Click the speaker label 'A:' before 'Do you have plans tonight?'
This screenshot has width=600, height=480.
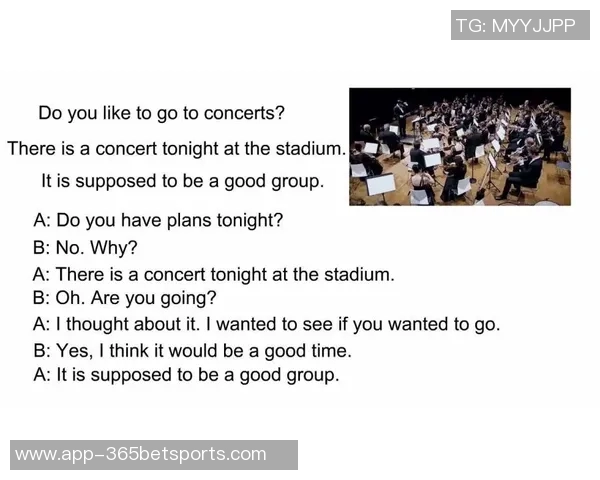[x=41, y=219]
